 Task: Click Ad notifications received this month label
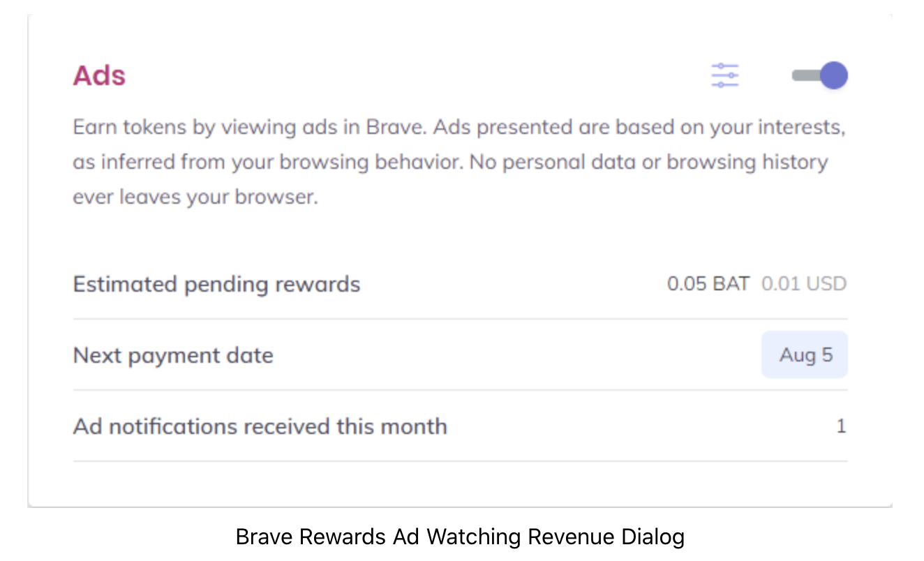click(260, 426)
